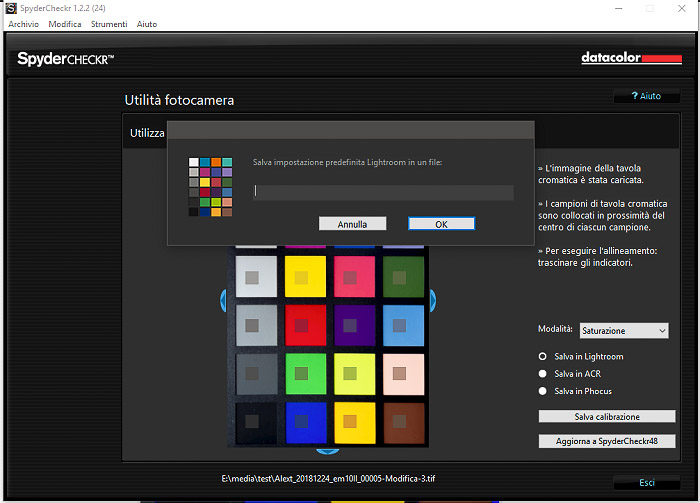Click the color chart thumbnail in dialog
The height and width of the screenshot is (503, 700).
coord(210,187)
